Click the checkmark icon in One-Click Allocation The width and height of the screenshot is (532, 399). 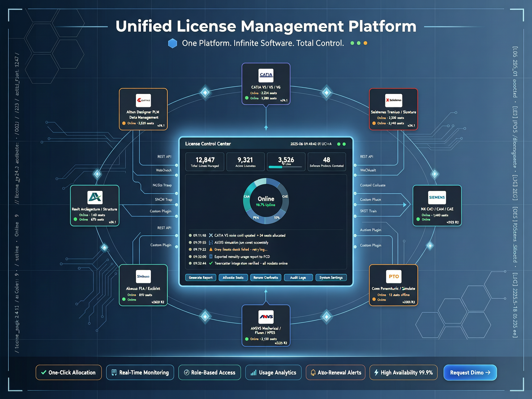coord(44,373)
